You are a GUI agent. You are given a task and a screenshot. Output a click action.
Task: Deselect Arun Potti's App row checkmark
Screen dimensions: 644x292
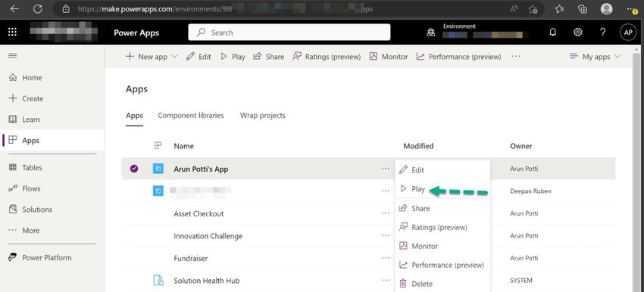click(134, 169)
